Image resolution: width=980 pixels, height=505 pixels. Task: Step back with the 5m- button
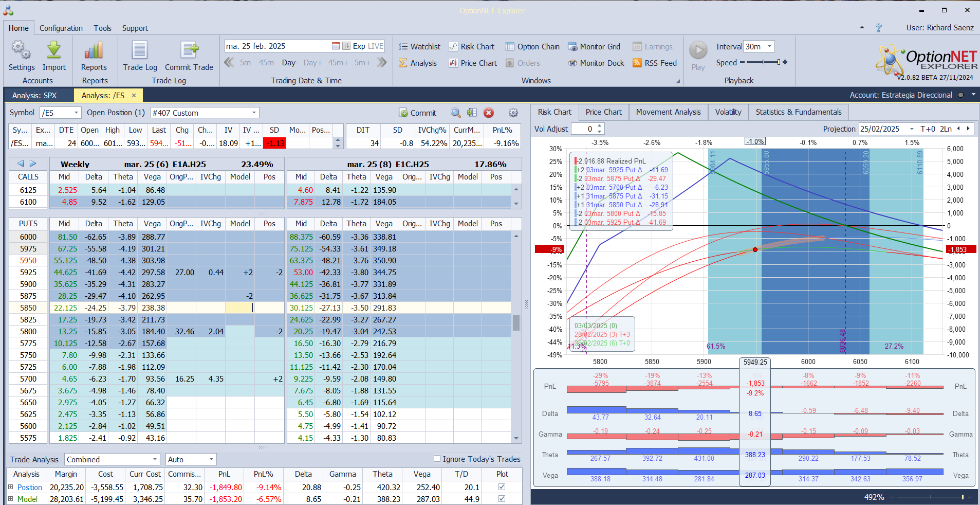point(247,63)
